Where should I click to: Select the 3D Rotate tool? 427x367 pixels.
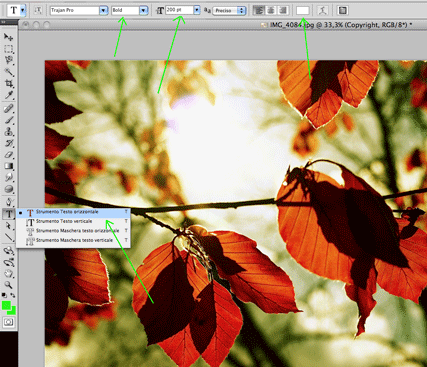click(x=9, y=250)
